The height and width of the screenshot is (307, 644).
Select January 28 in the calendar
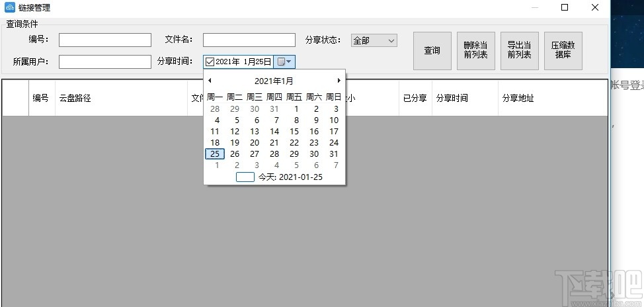(x=274, y=153)
